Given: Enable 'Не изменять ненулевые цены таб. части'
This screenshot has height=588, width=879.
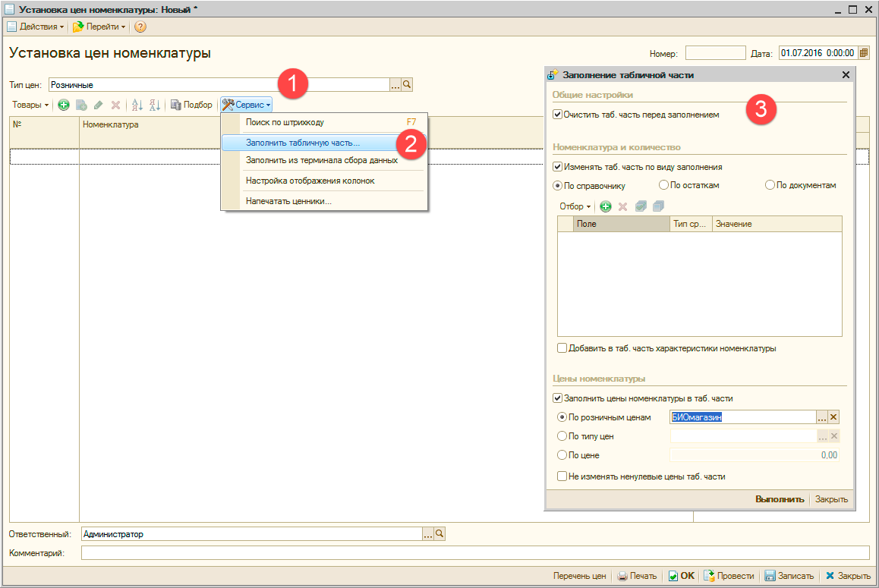Looking at the screenshot, I should (562, 476).
